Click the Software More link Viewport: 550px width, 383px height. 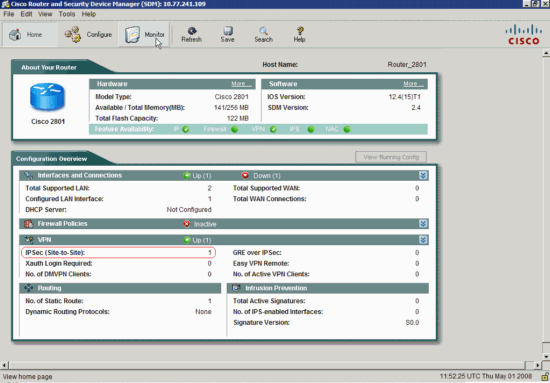[413, 84]
